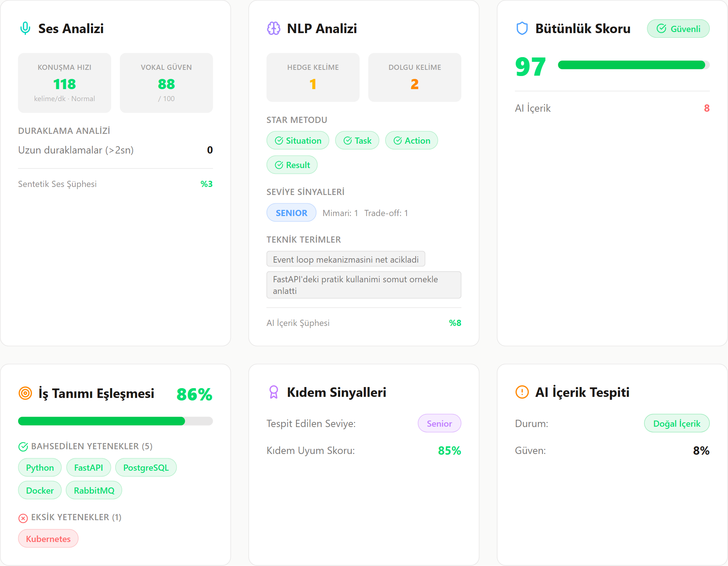This screenshot has width=728, height=566.
Task: Click the red X icon beside Eksik Yetenekler
Action: coord(23,518)
